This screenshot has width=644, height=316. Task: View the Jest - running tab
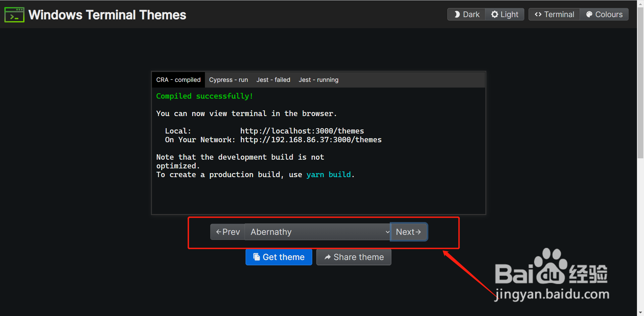coord(318,80)
